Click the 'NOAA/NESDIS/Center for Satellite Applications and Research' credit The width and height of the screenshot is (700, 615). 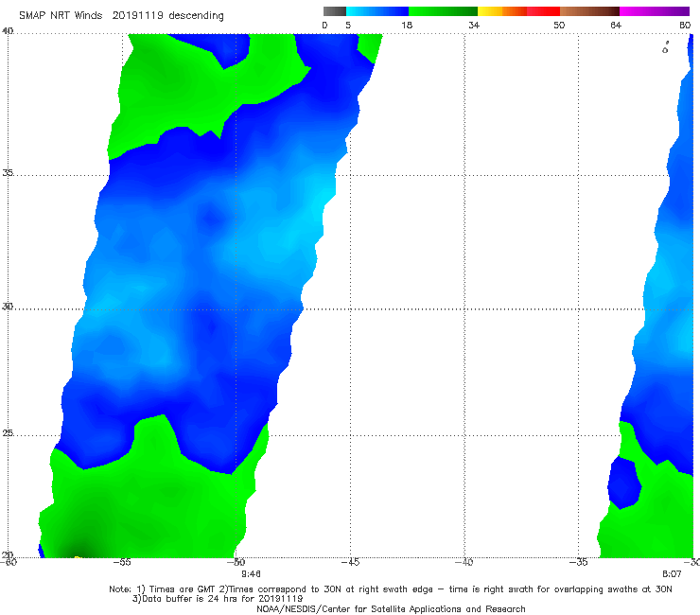coord(391,608)
